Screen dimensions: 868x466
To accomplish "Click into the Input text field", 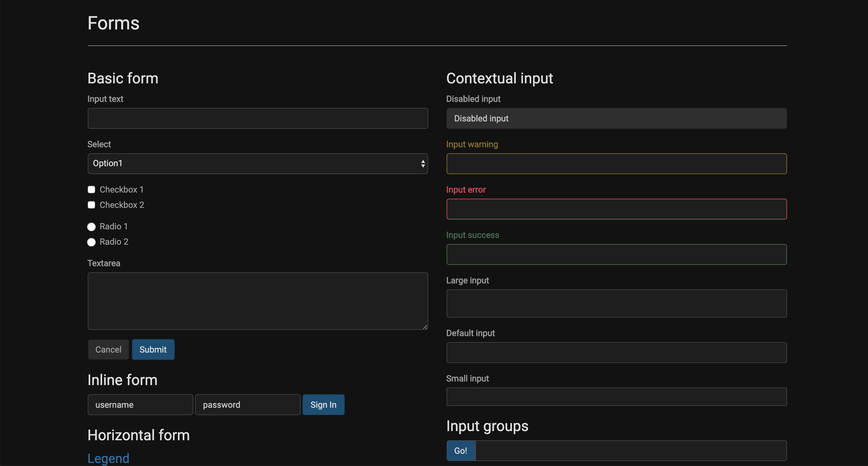I will (x=258, y=119).
